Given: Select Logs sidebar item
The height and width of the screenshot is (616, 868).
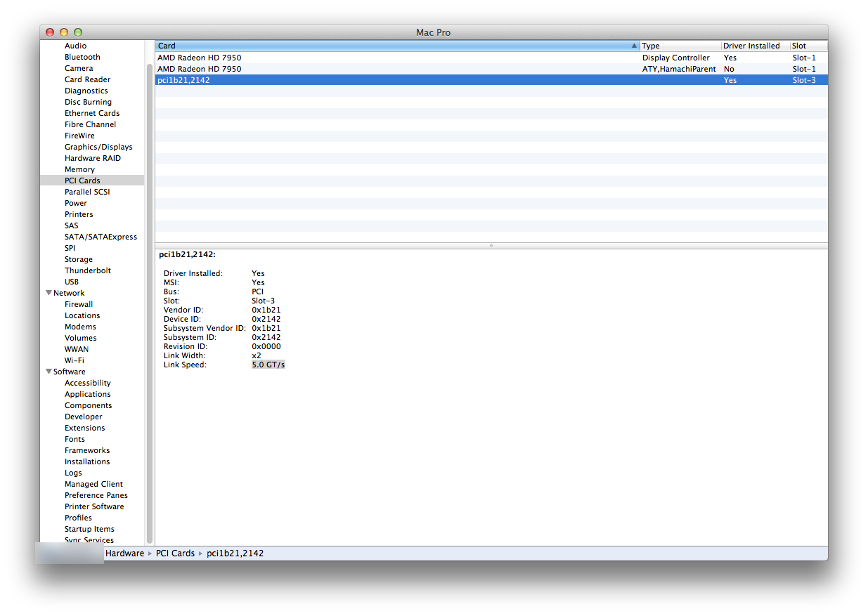Looking at the screenshot, I should [73, 473].
